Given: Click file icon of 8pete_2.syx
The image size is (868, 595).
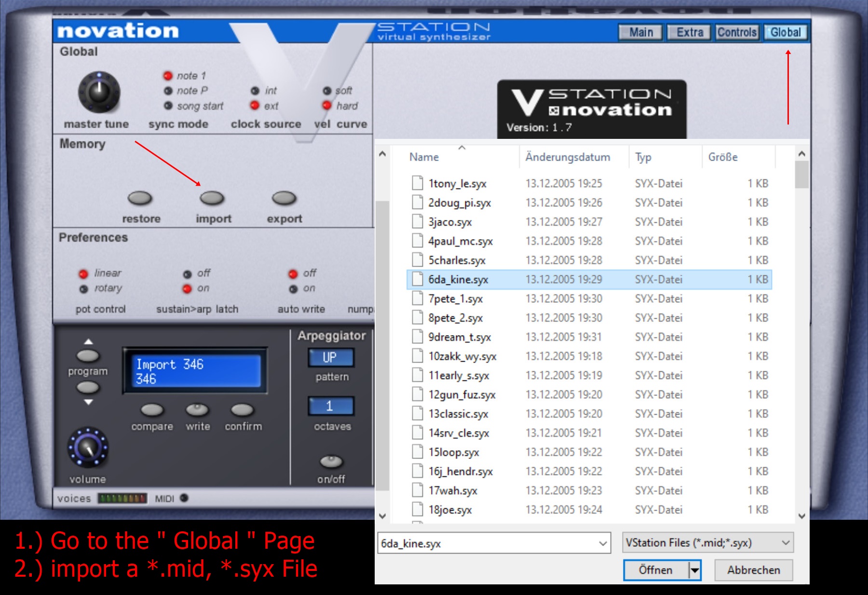Looking at the screenshot, I should [x=418, y=318].
